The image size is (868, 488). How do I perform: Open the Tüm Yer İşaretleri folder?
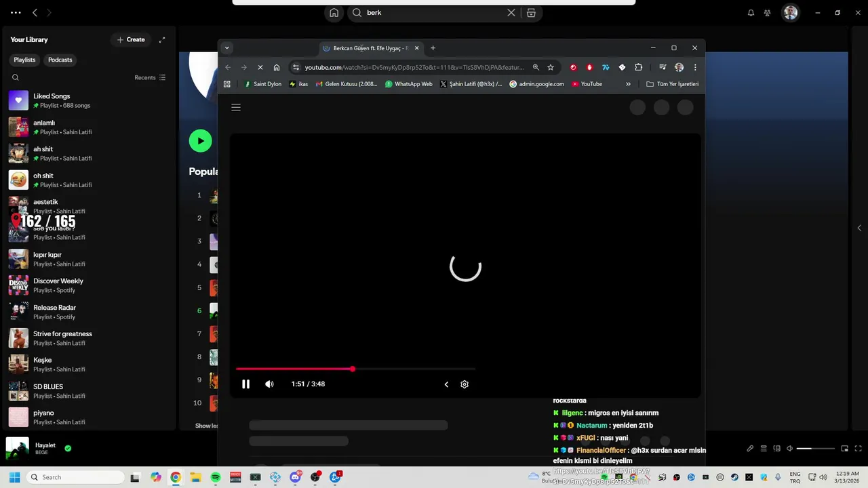point(672,84)
